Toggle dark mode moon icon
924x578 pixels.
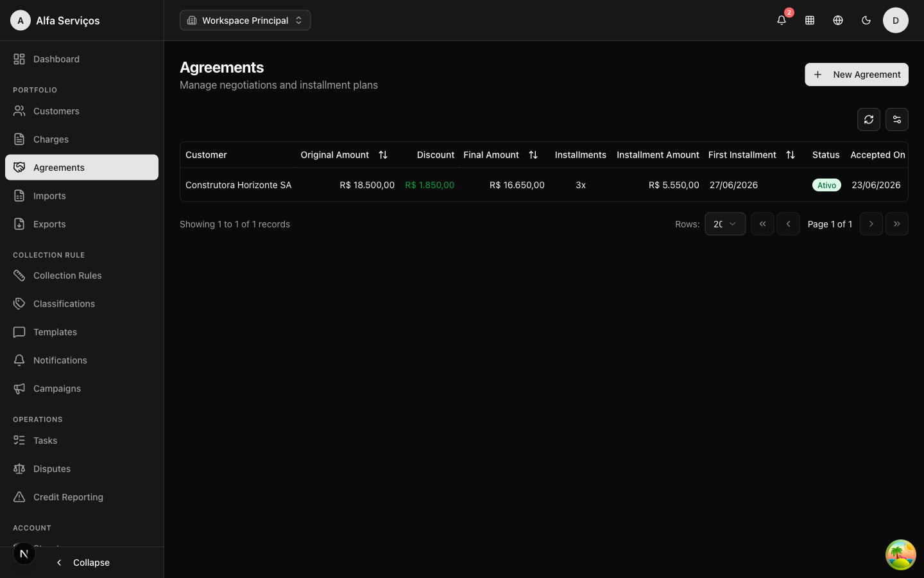[x=866, y=21]
